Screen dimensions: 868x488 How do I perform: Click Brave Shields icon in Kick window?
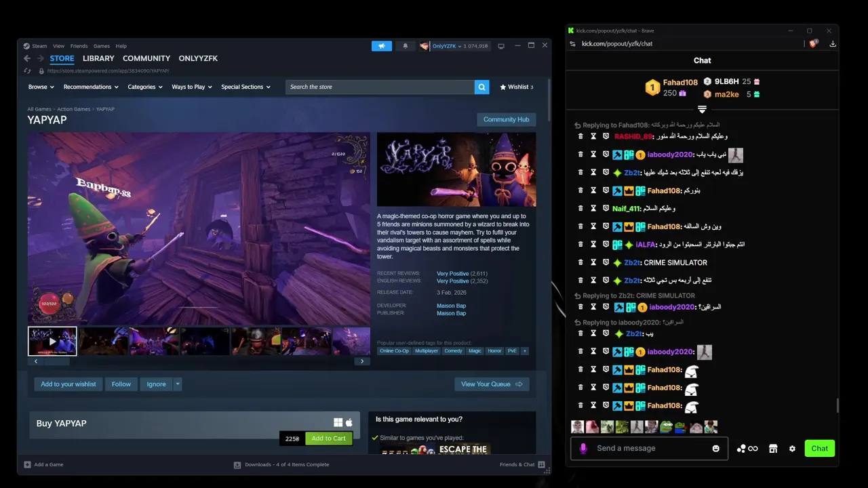813,43
